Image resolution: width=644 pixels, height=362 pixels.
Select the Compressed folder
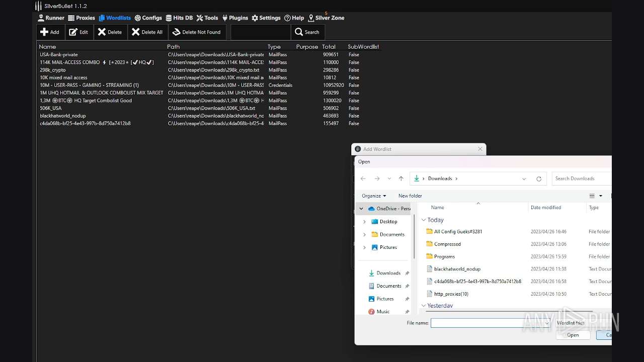click(x=447, y=244)
